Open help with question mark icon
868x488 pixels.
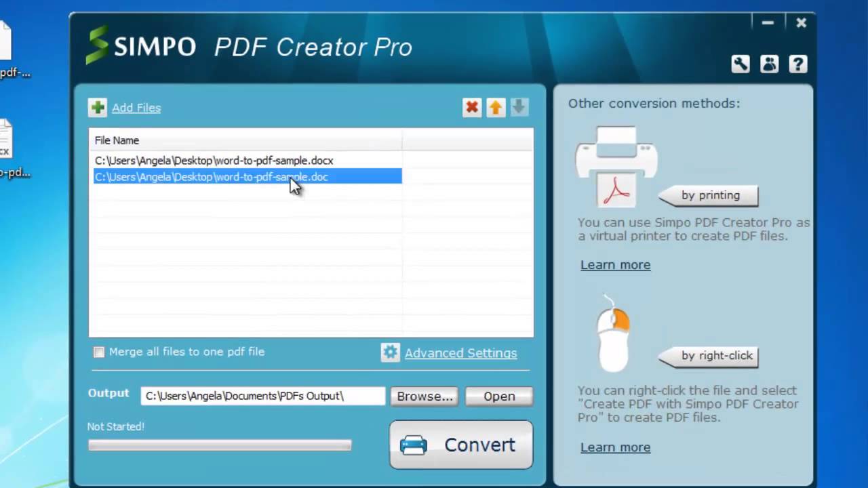[x=798, y=64]
